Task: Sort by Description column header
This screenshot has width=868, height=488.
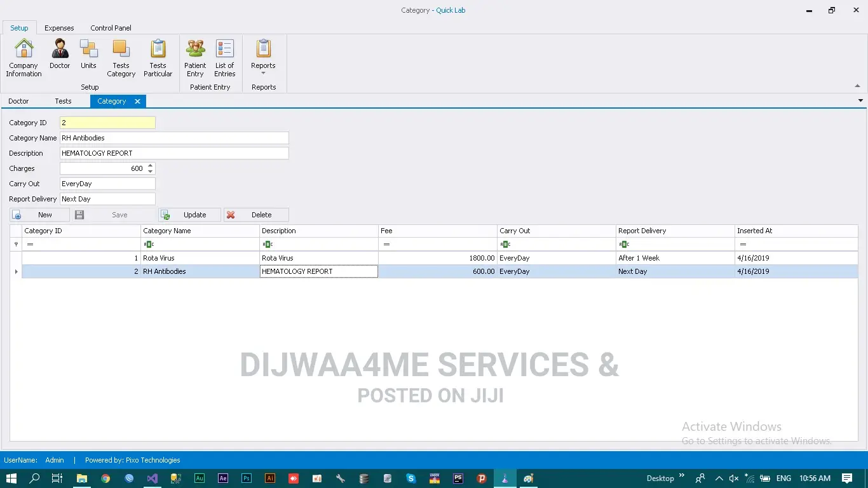Action: point(319,231)
